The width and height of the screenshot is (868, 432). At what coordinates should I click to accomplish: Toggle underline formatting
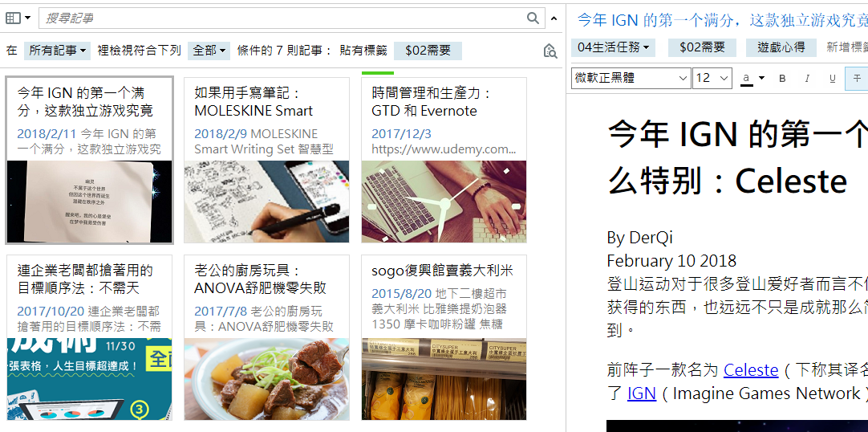(x=832, y=79)
